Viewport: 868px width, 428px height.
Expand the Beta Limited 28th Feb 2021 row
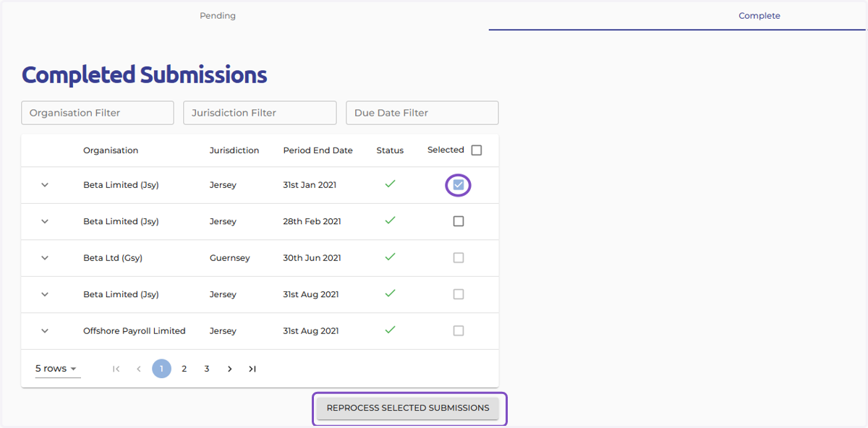pos(45,221)
